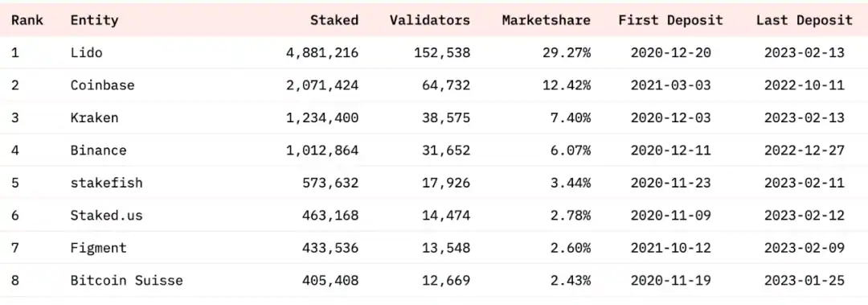Screen dimensions: 868x305
Task: Sort table by Staked column header
Action: pos(334,20)
